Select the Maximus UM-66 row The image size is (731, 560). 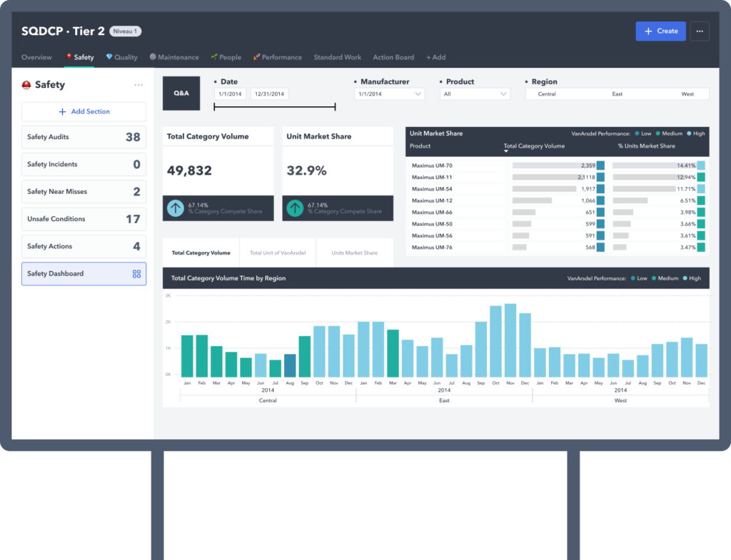pos(558,213)
